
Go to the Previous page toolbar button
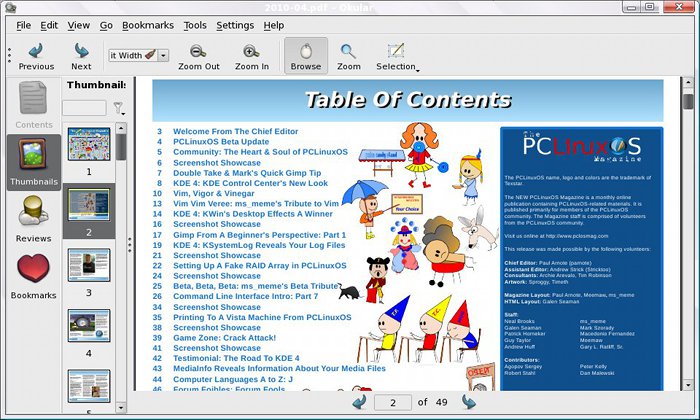[x=36, y=56]
